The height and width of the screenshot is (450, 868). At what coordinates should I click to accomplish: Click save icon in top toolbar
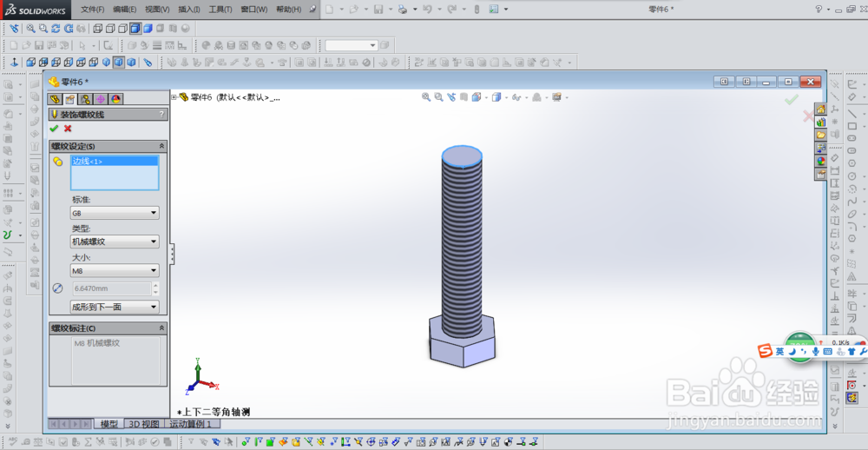[x=378, y=10]
